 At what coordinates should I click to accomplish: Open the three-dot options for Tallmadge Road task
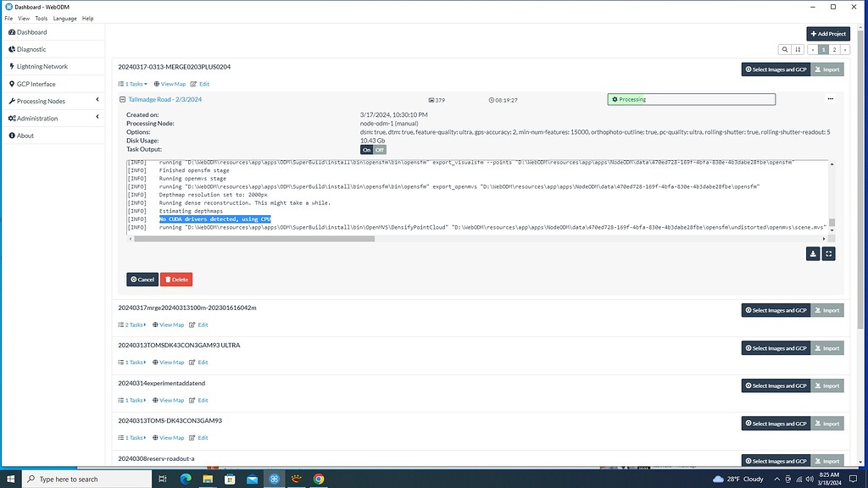[x=829, y=100]
